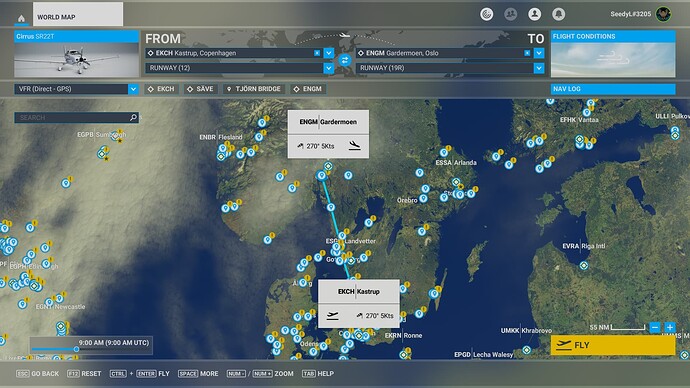The image size is (690, 388).
Task: Select the ENGM waypoint chip
Action: (x=308, y=89)
